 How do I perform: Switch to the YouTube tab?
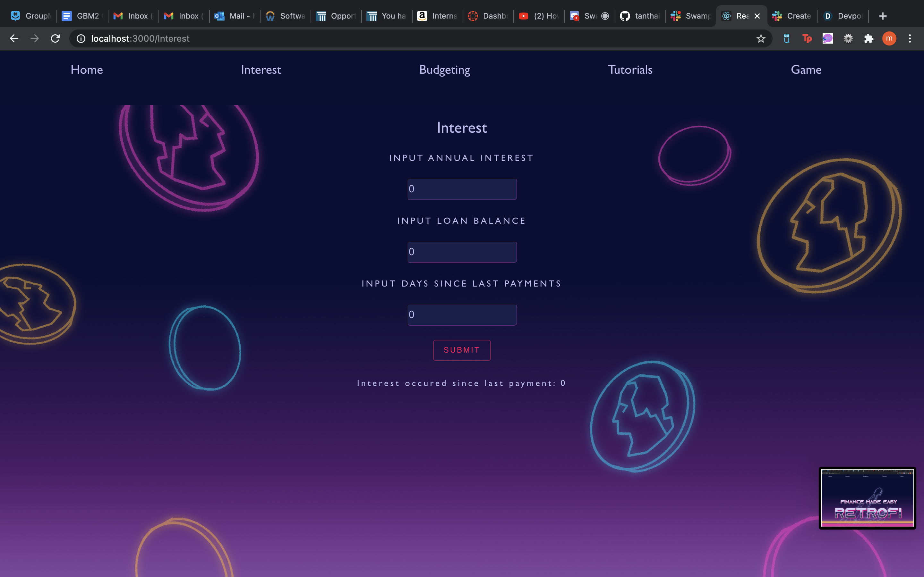click(538, 16)
